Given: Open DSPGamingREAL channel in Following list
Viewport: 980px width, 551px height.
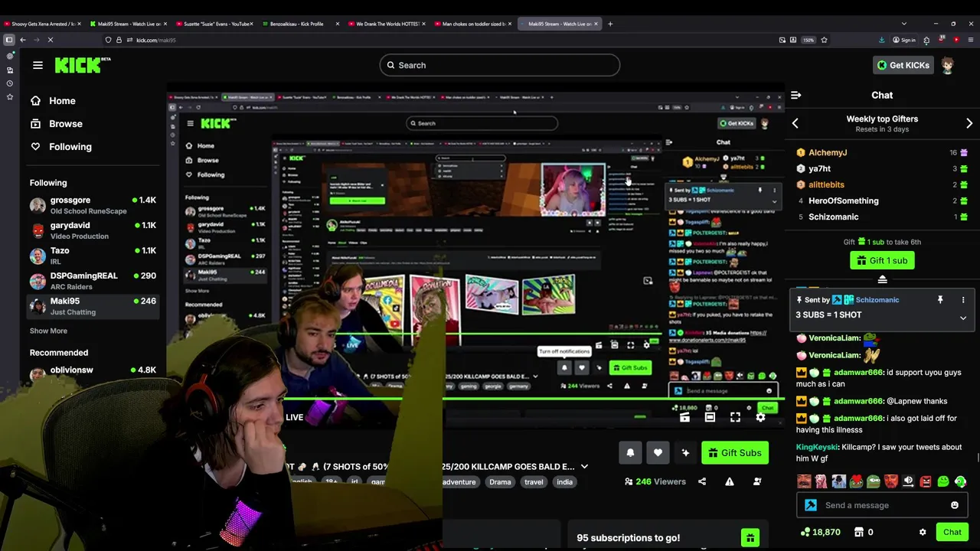Looking at the screenshot, I should tap(93, 281).
